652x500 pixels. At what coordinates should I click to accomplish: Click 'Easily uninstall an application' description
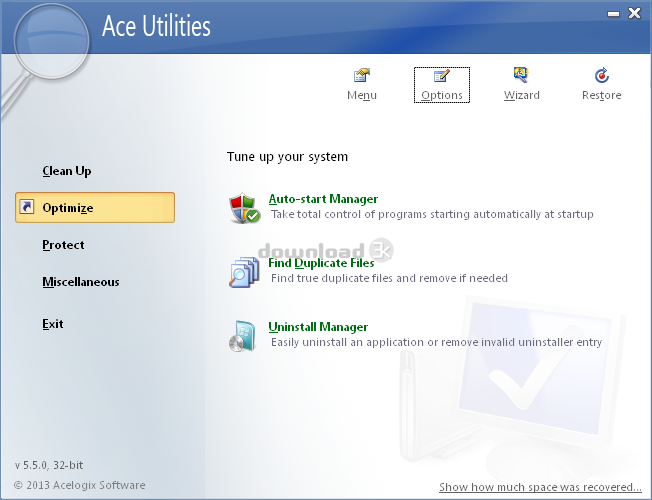(436, 342)
